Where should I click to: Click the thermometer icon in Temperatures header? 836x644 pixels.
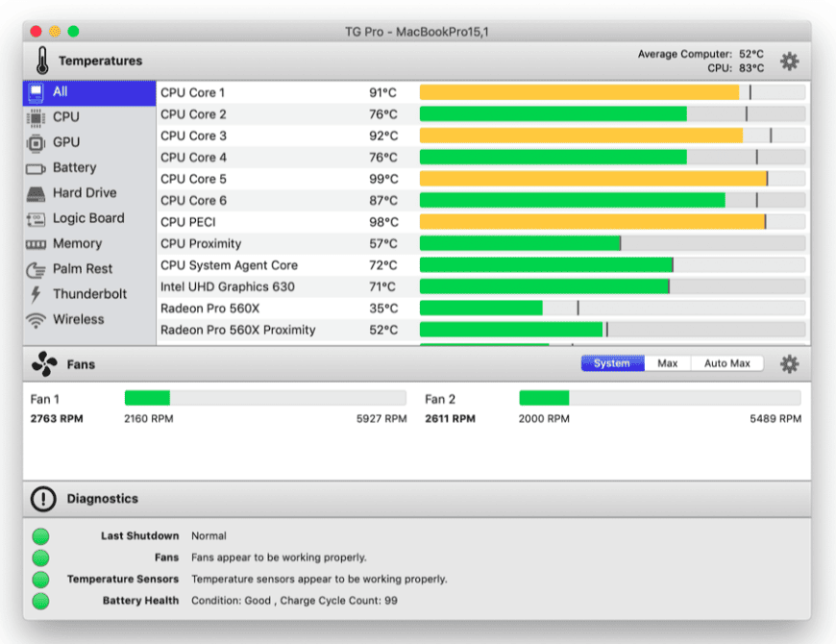[x=42, y=61]
